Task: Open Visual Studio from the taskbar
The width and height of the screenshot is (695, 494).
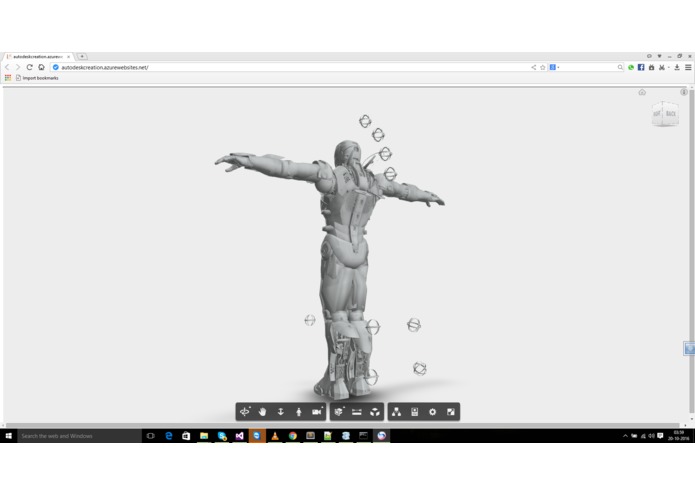Action: tap(239, 436)
